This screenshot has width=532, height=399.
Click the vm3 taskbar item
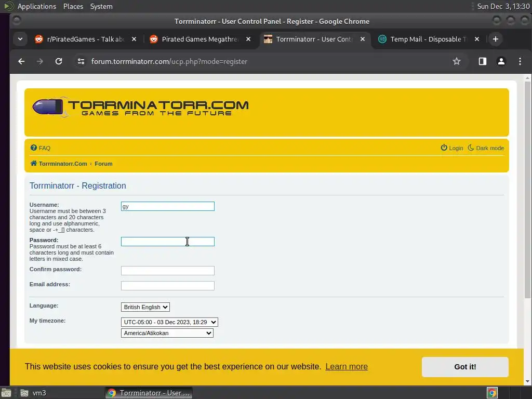pyautogui.click(x=33, y=393)
